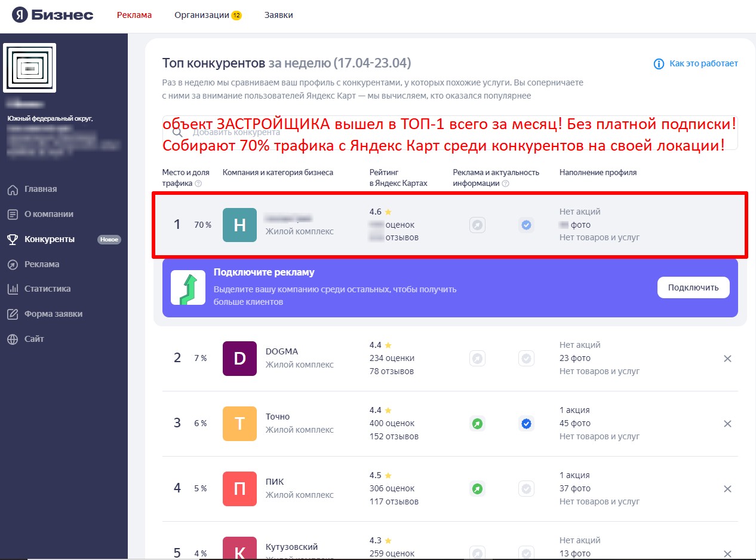Click the grey verification badge for DOGMA

(526, 359)
